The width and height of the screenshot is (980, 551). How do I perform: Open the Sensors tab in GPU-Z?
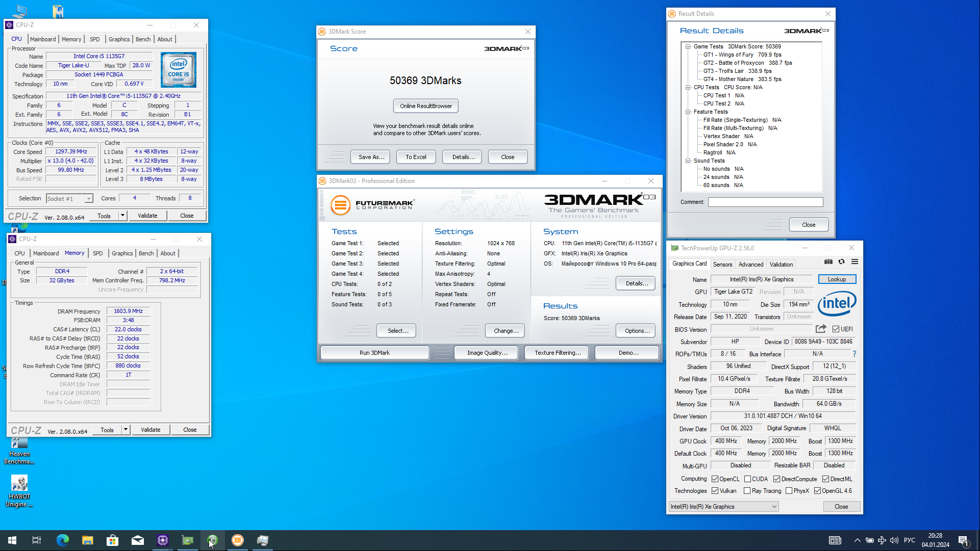click(x=722, y=264)
